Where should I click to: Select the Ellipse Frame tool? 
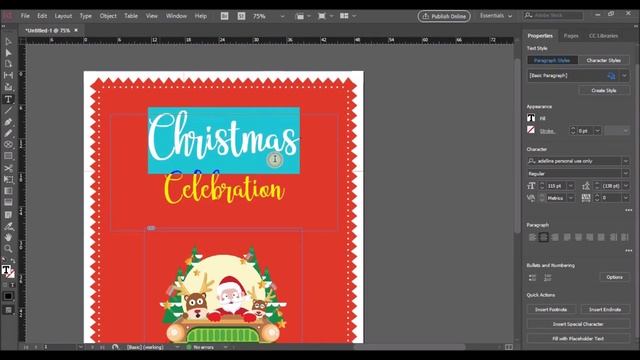[8, 144]
